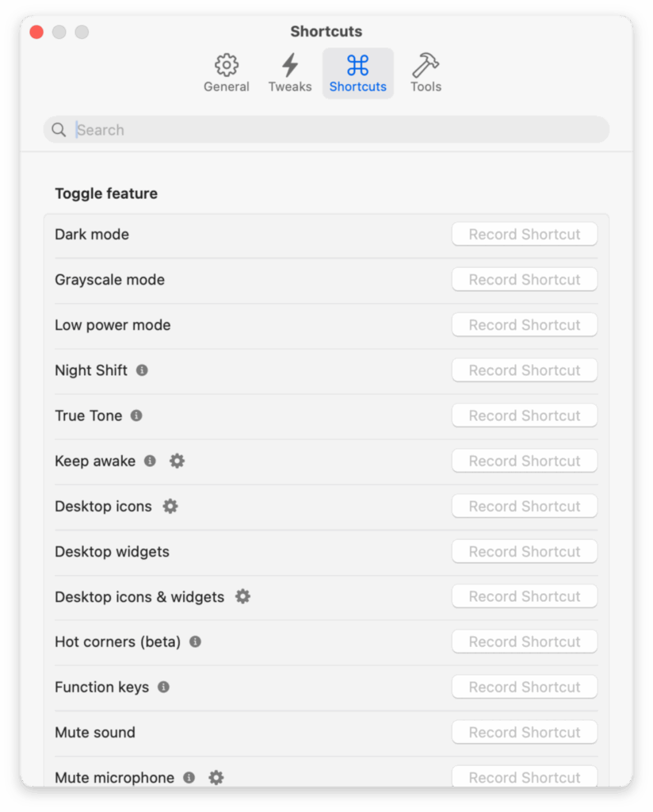Click the info icon beside Mute microphone
Image resolution: width=653 pixels, height=812 pixels.
pos(189,778)
